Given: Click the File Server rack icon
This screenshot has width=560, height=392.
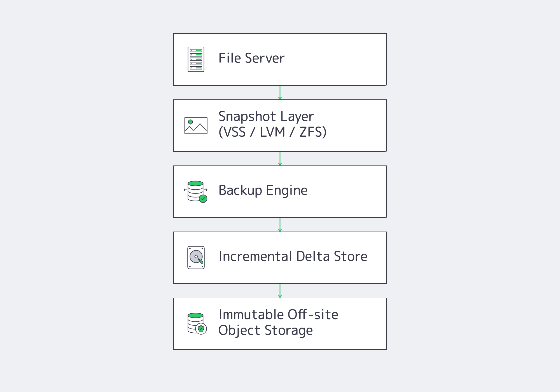Looking at the screenshot, I should pyautogui.click(x=196, y=59).
